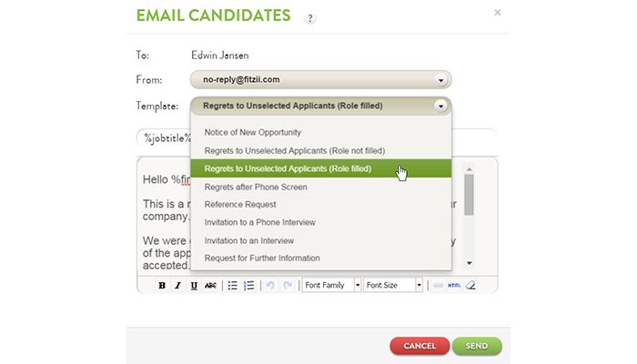Pick the Reference Request template

click(240, 204)
